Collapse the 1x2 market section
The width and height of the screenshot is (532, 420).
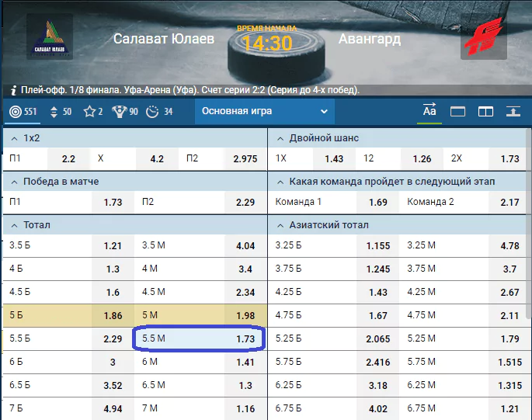tap(14, 138)
